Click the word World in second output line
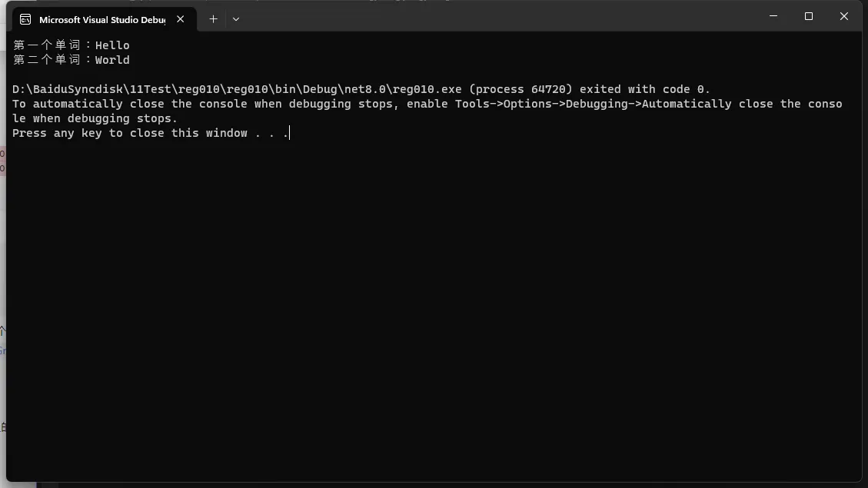The image size is (868, 488). point(112,60)
